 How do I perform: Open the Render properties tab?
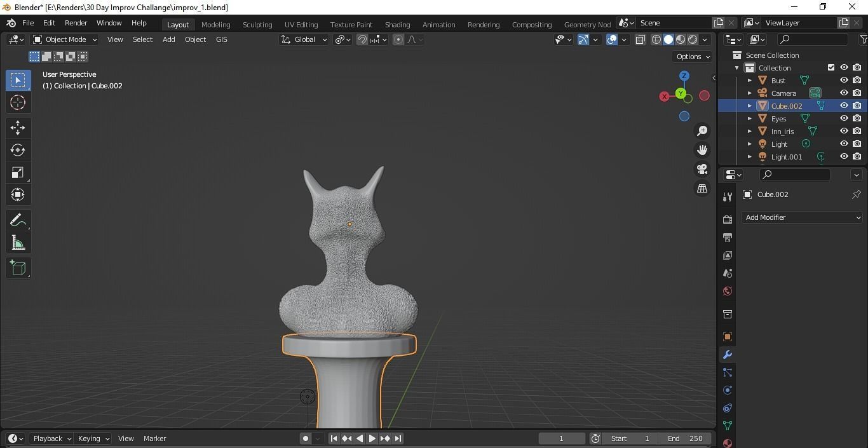click(x=728, y=219)
